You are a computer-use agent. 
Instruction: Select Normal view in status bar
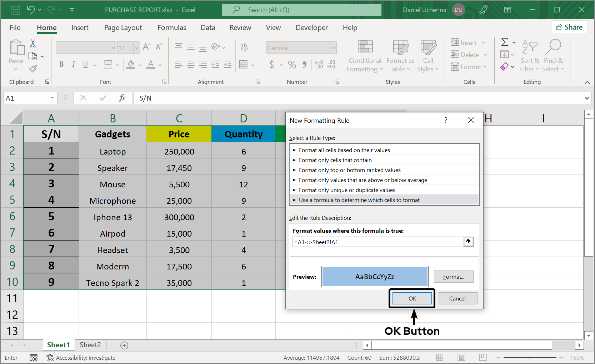(x=440, y=358)
